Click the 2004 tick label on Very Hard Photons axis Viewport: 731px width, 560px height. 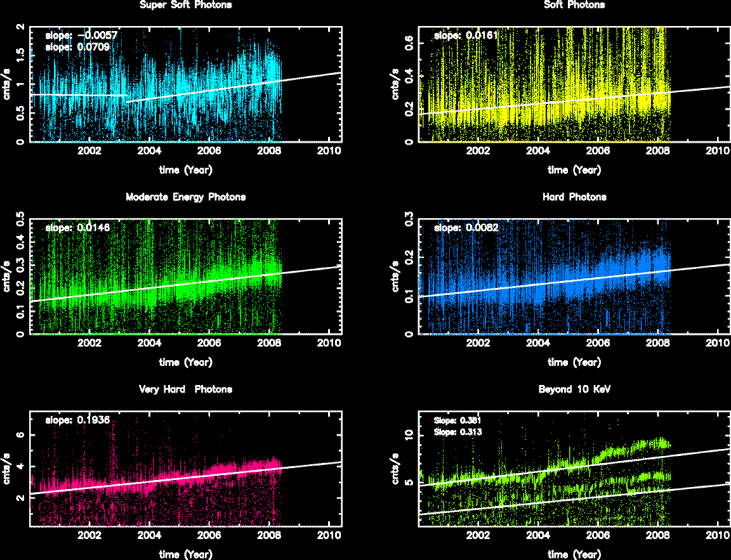(149, 537)
